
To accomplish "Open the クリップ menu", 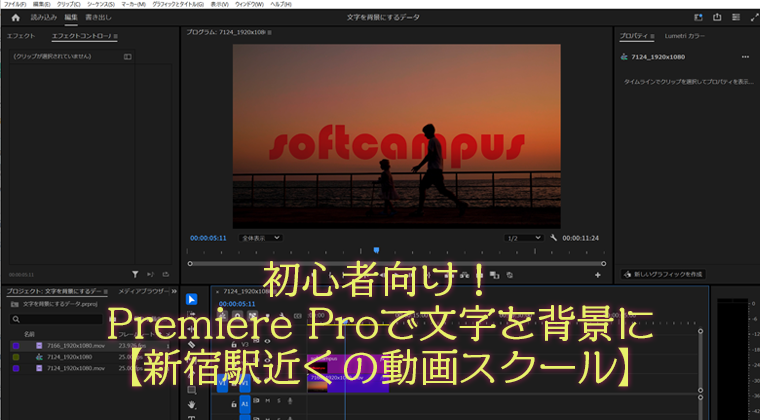I will 69,4.
